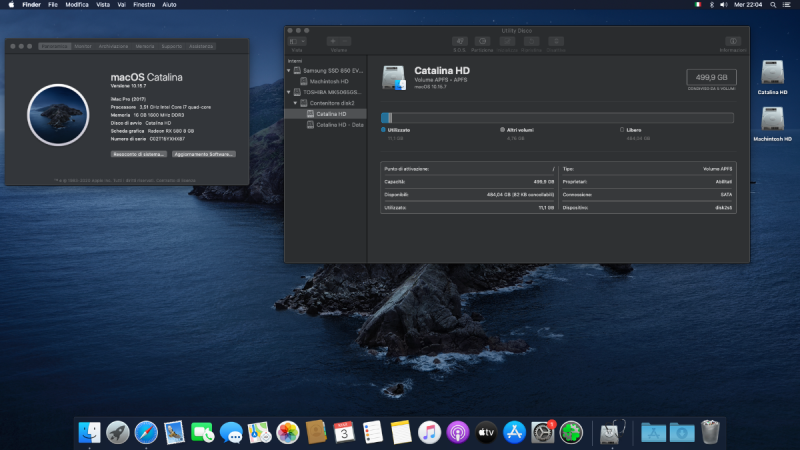Switch to the Memoria tab
Viewport: 800px width, 450px height.
[145, 46]
